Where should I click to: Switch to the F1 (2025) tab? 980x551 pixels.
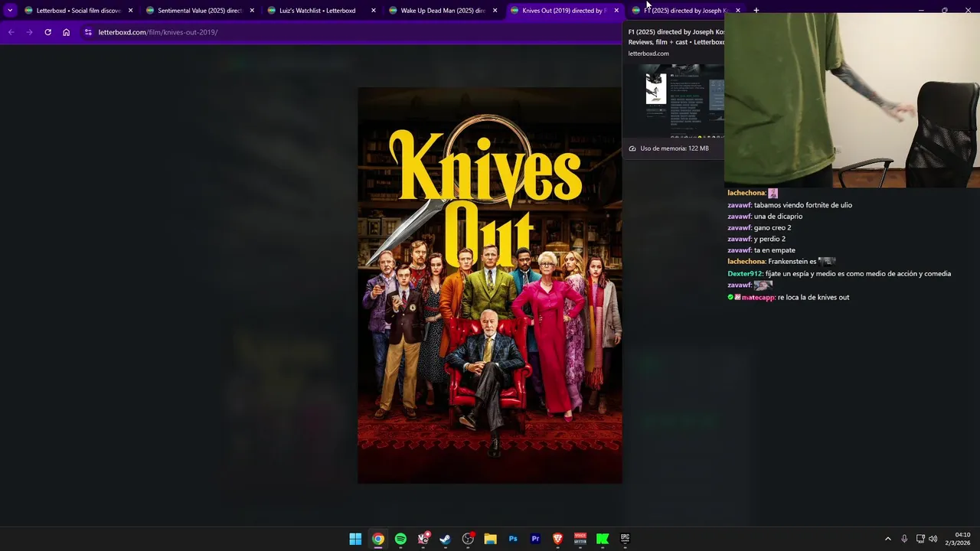click(x=684, y=11)
